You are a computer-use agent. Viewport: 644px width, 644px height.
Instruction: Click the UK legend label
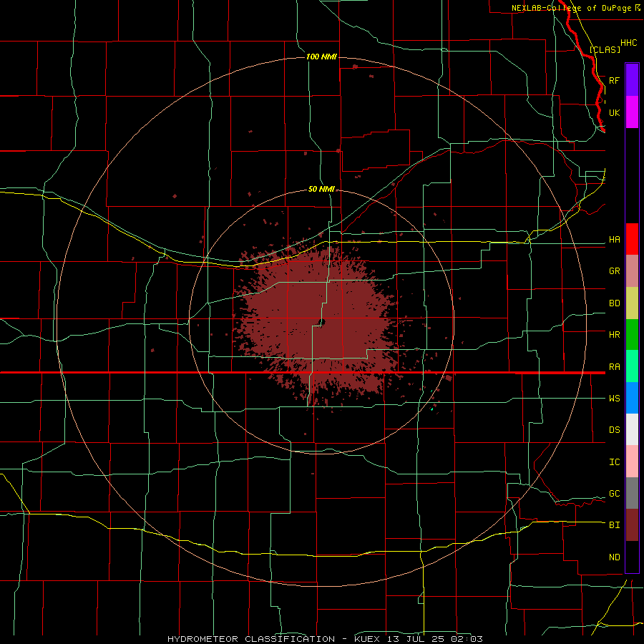pos(615,112)
